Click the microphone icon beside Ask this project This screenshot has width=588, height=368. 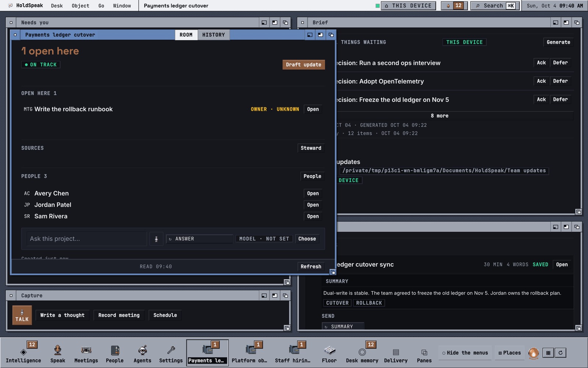(x=156, y=239)
